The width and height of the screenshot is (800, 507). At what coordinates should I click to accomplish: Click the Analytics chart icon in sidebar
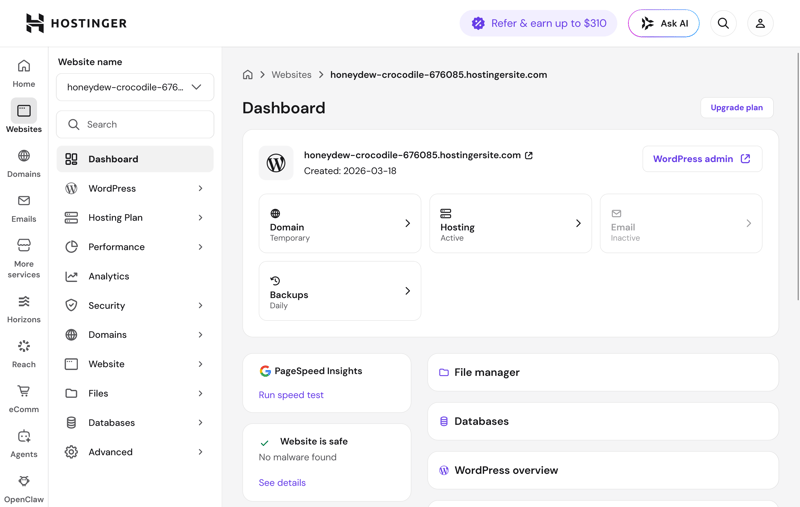coord(71,276)
